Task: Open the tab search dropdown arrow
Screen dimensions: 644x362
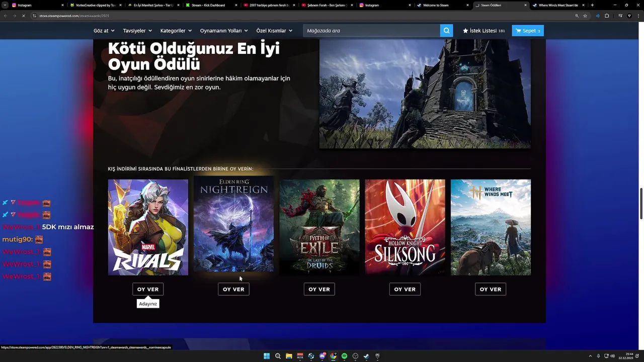Action: (5, 5)
